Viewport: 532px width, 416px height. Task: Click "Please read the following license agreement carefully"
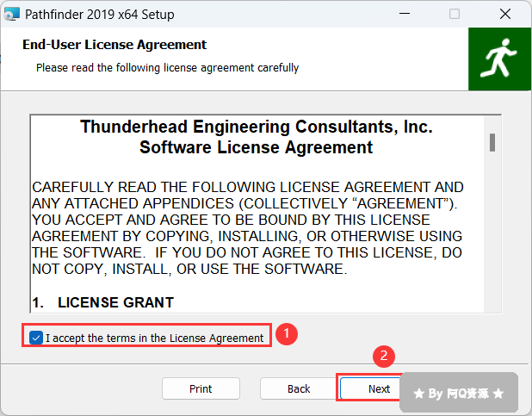(167, 67)
